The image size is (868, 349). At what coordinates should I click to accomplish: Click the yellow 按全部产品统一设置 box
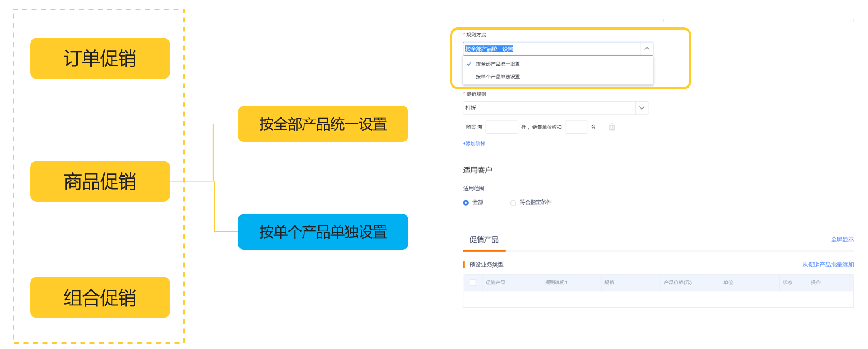point(323,124)
